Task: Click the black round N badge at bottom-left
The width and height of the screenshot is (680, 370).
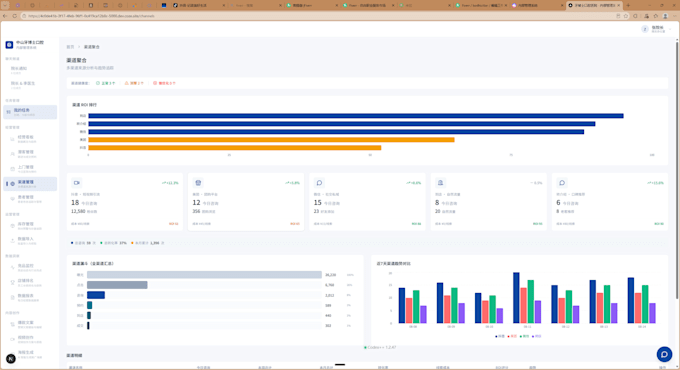Action: [x=11, y=359]
